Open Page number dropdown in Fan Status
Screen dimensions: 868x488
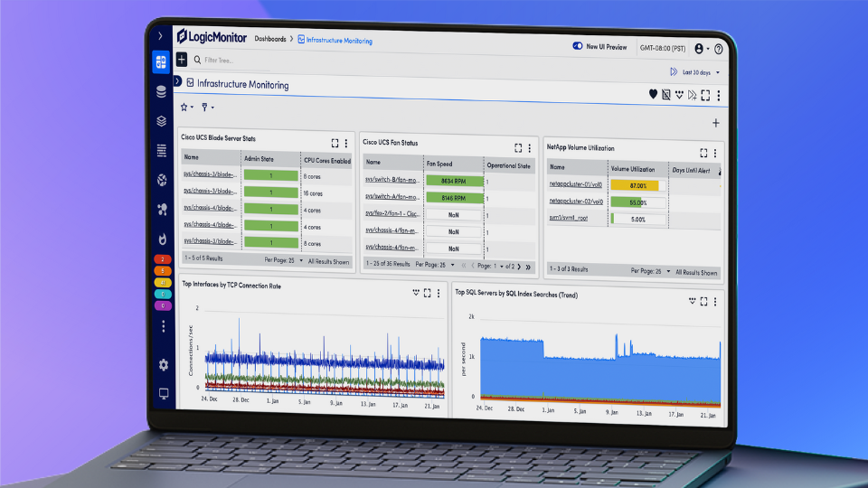[498, 266]
